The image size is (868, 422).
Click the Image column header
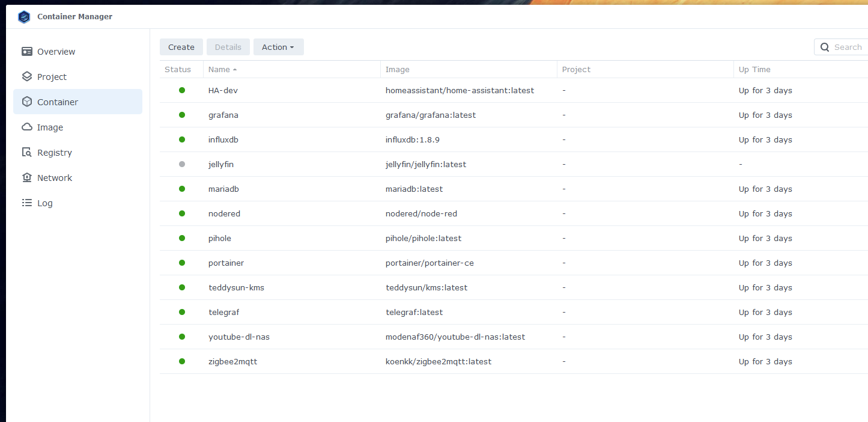coord(469,69)
